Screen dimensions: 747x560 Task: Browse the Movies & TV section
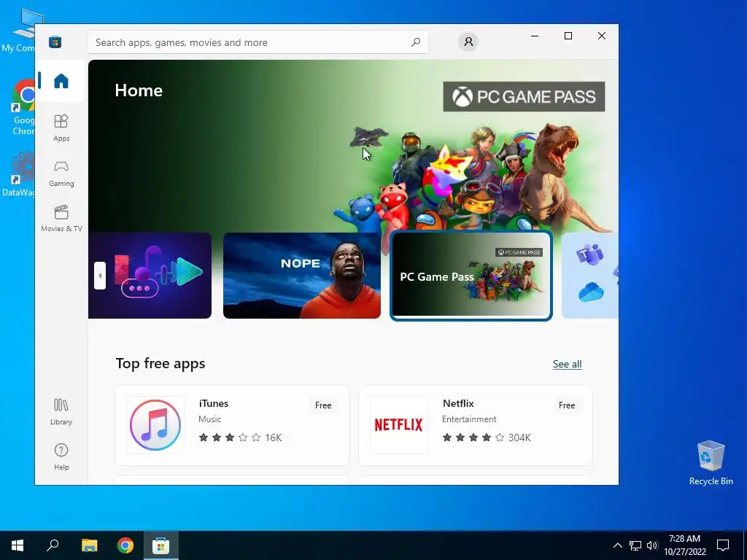pos(61,219)
